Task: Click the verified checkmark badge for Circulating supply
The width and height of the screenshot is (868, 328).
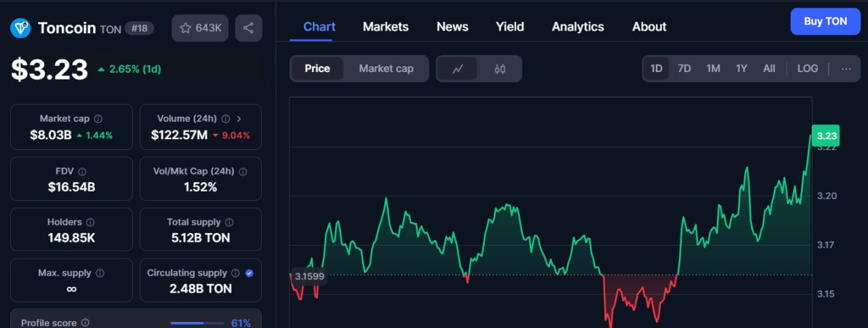Action: (249, 273)
